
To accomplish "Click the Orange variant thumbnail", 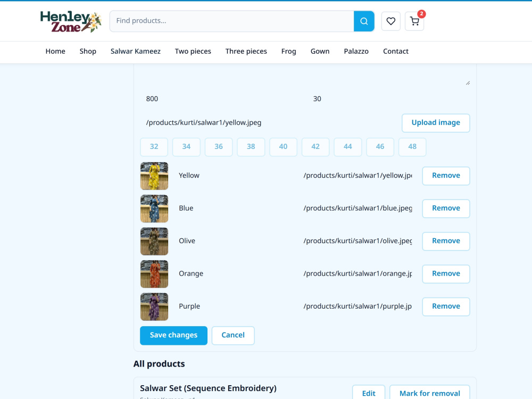I will point(154,274).
